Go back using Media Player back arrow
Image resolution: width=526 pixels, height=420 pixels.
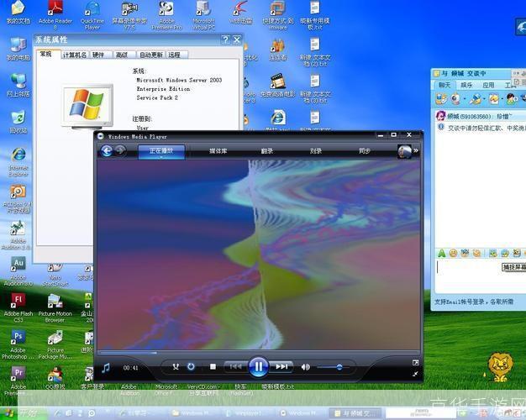[x=107, y=151]
